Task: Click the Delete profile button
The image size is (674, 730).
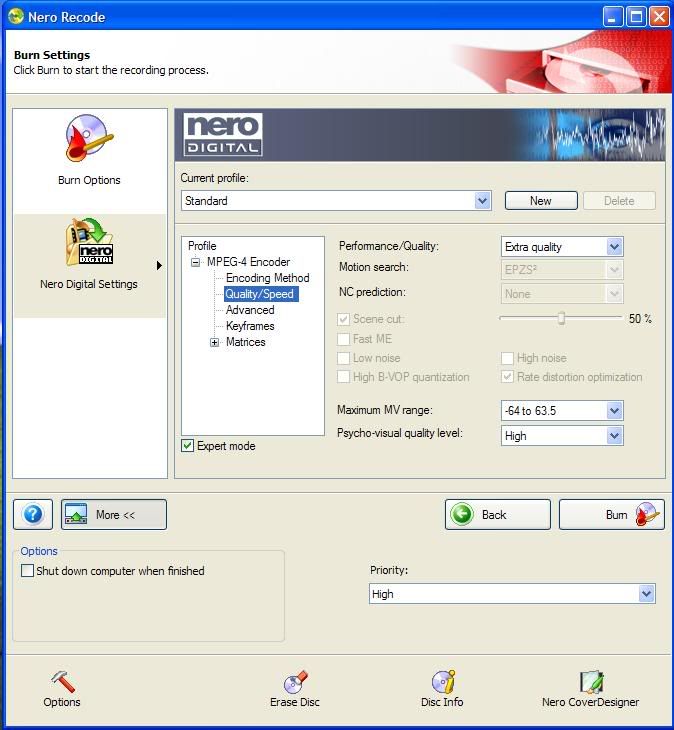Action: pyautogui.click(x=619, y=201)
